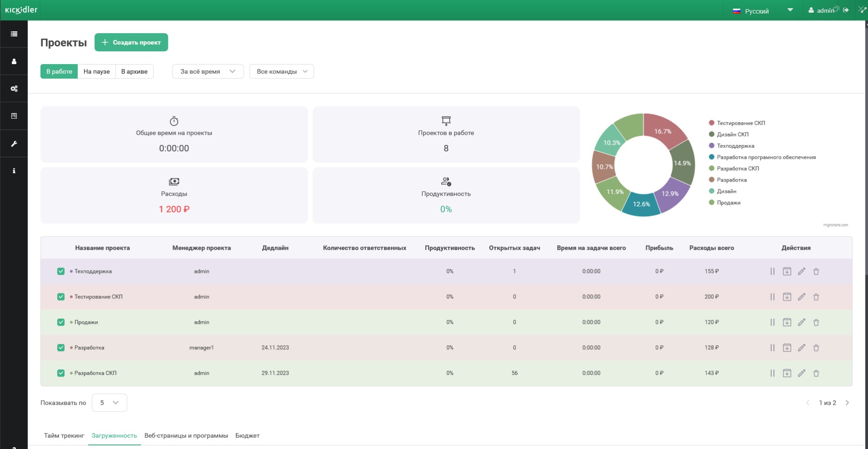868x449 pixels.
Task: Open the Тайм трекинг tab
Action: coord(64,436)
